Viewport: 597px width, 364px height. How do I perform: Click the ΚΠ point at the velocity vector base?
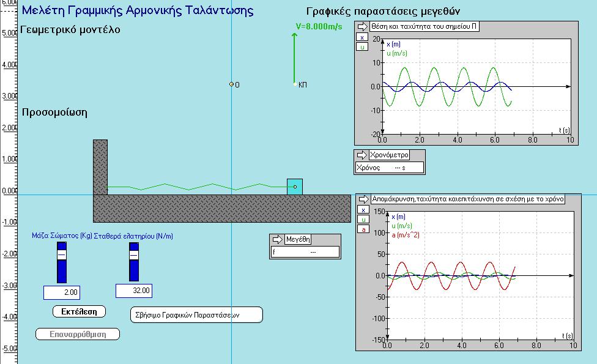point(295,84)
